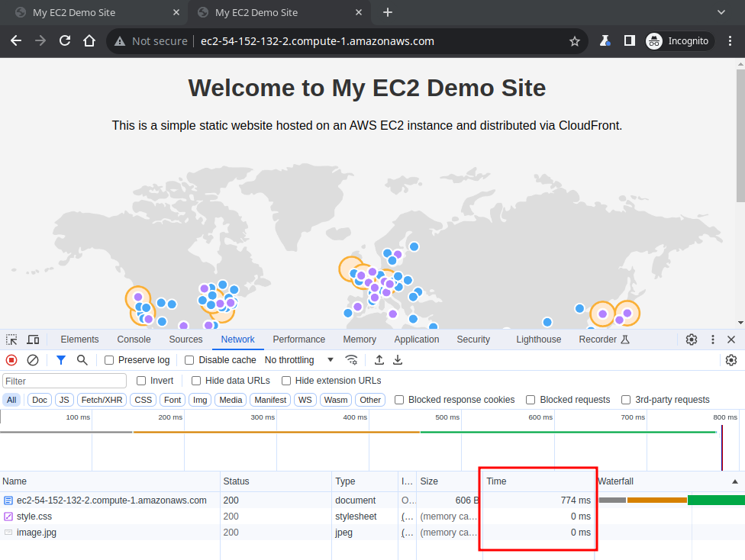Close the first My EC2 Demo Site tab
This screenshot has width=745, height=560.
[176, 12]
